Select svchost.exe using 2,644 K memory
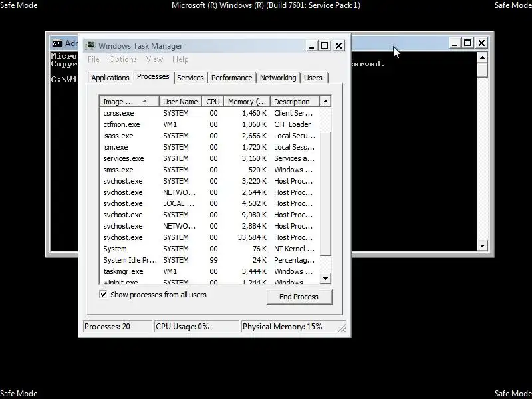Viewport: 532px width, 399px height. coord(209,192)
